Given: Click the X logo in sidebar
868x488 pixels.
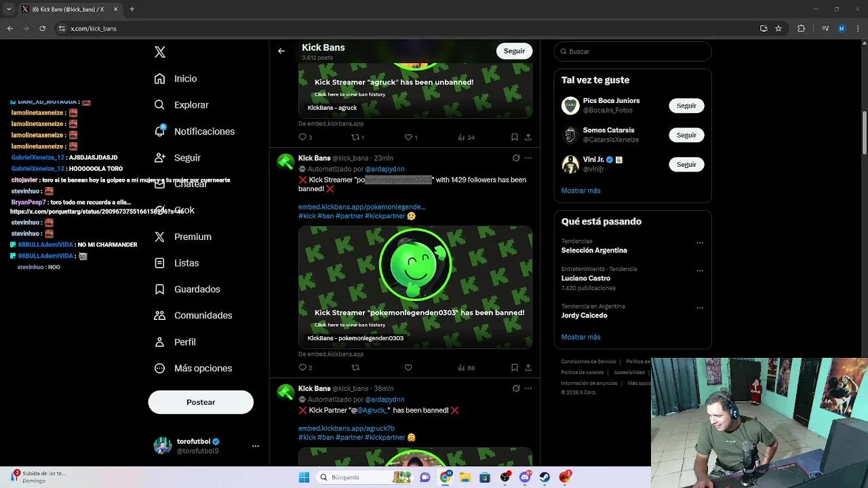Looking at the screenshot, I should [x=160, y=52].
